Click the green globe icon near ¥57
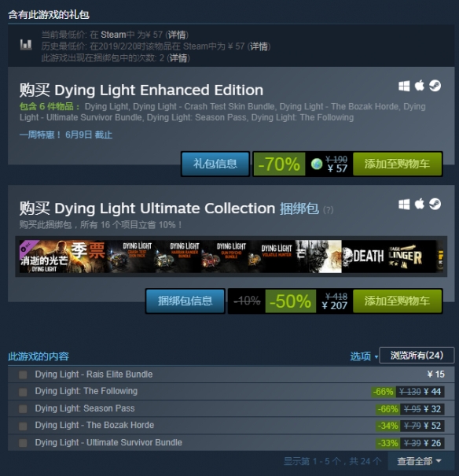The height and width of the screenshot is (476, 459). point(317,164)
